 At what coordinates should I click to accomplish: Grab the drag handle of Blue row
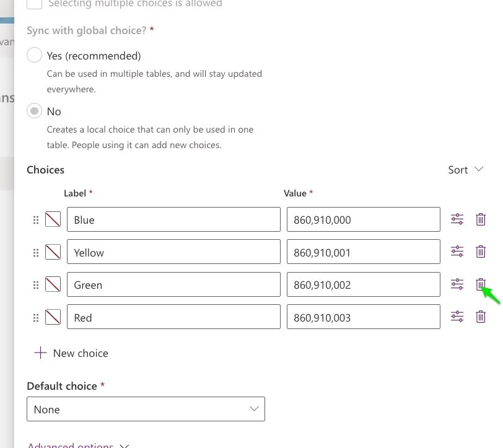(x=36, y=220)
